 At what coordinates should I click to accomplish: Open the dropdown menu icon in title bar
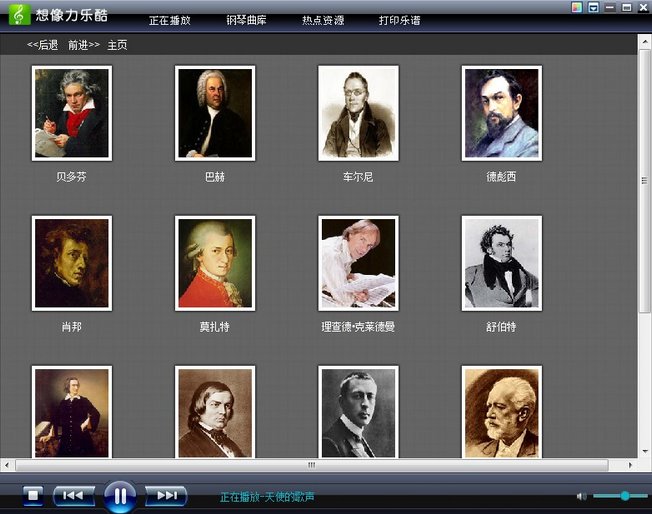593,7
